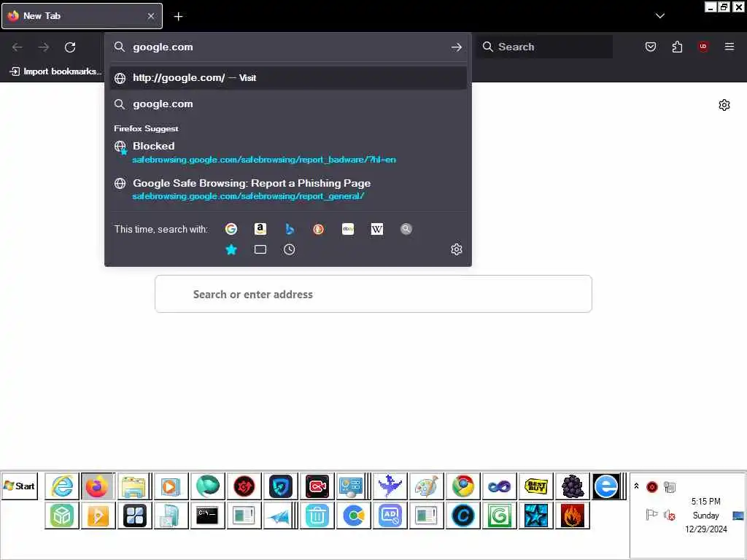
Task: Open the red video camera recorder icon
Action: pyautogui.click(x=317, y=486)
